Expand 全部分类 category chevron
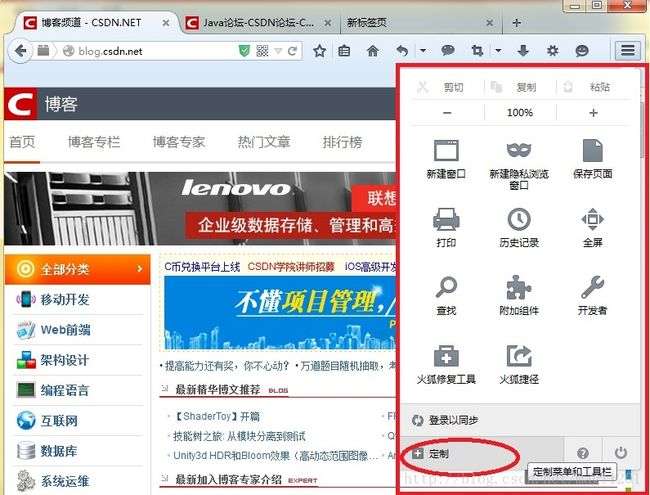 pyautogui.click(x=140, y=269)
